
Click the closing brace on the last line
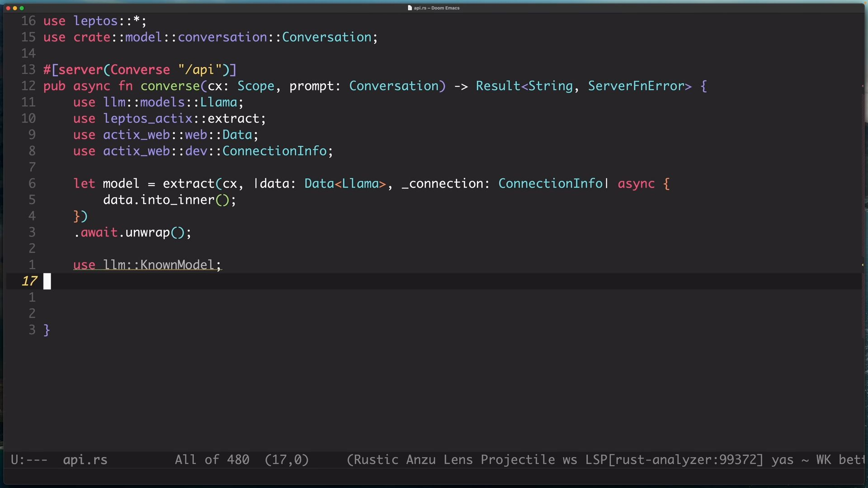[x=47, y=330]
